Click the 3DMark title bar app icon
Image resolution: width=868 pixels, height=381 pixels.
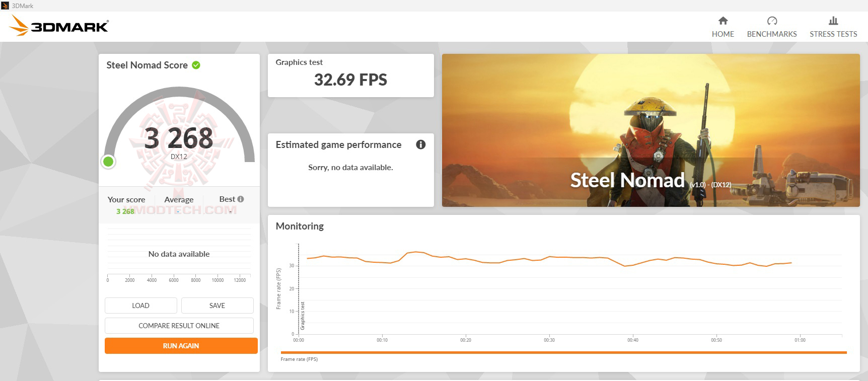[5, 6]
